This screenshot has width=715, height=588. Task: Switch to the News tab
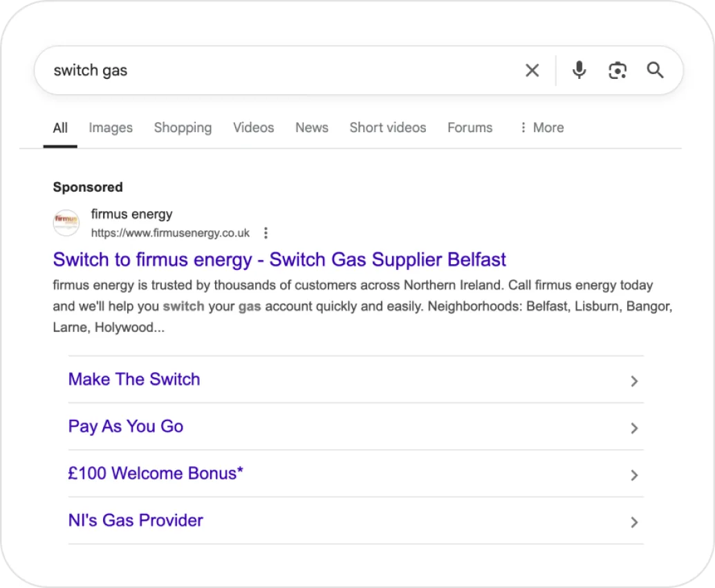click(x=312, y=128)
